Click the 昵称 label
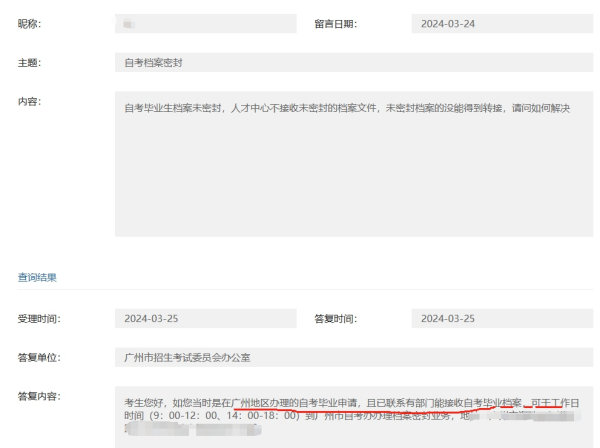Screen dimensions: 600x448 pyautogui.click(x=31, y=24)
